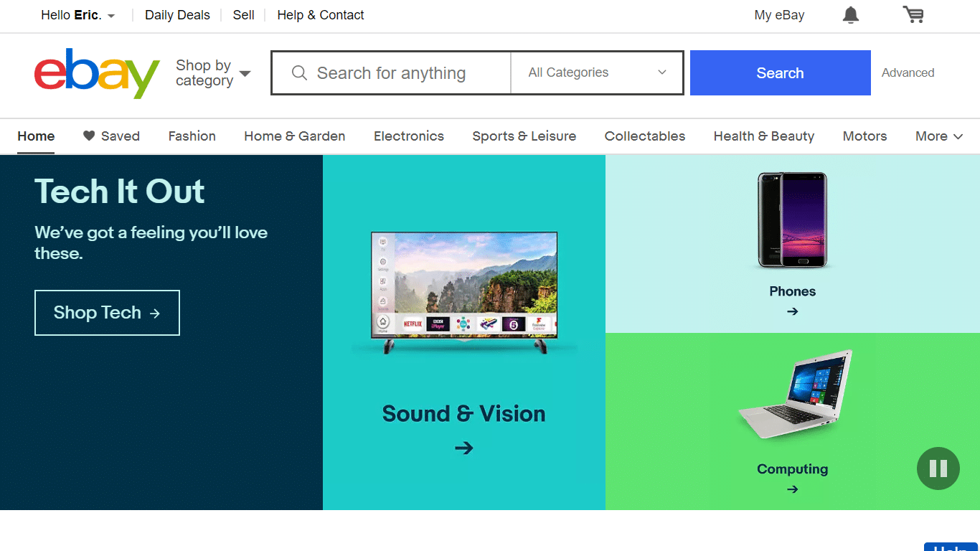Expand the More navigation menu
Viewport: 980px width, 551px height.
939,136
